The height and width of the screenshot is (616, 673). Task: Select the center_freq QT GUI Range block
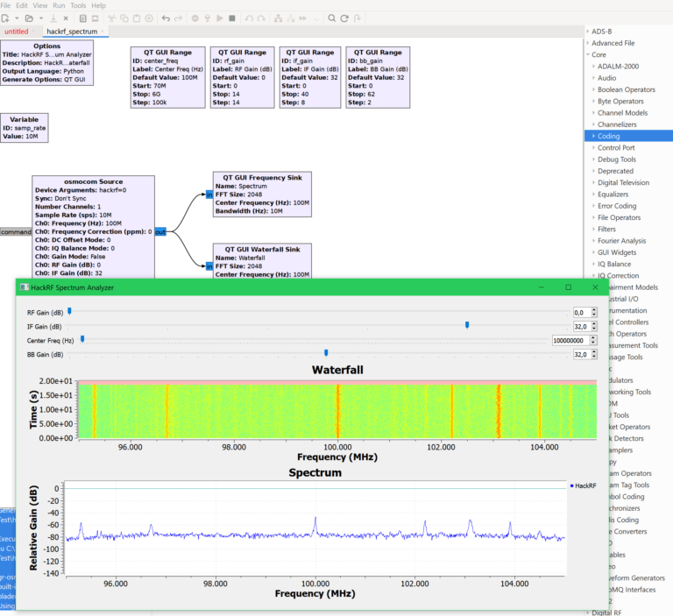[x=168, y=77]
